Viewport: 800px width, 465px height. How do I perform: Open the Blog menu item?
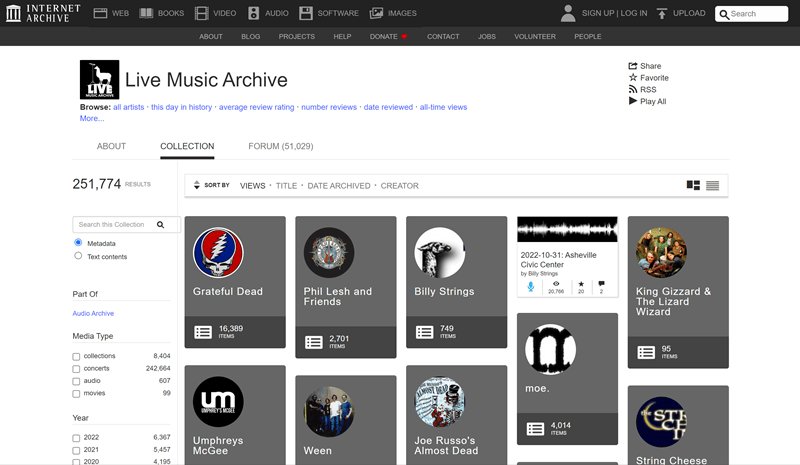[x=251, y=37]
